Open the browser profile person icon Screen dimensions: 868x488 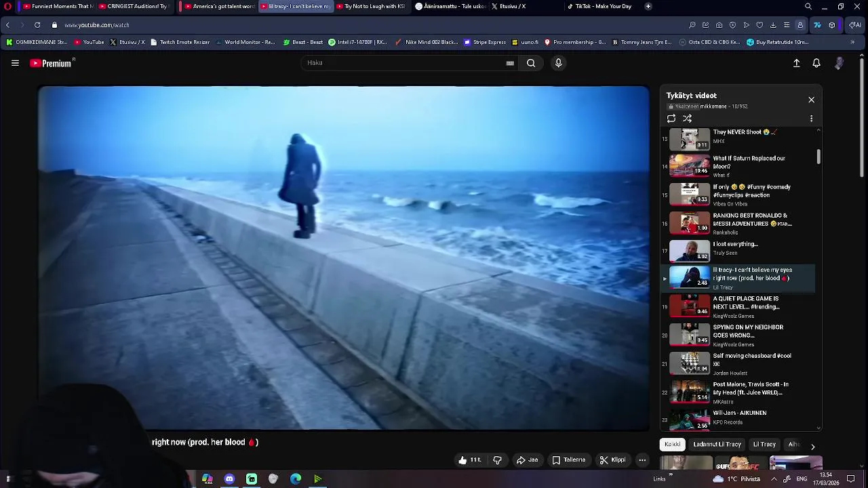[800, 25]
